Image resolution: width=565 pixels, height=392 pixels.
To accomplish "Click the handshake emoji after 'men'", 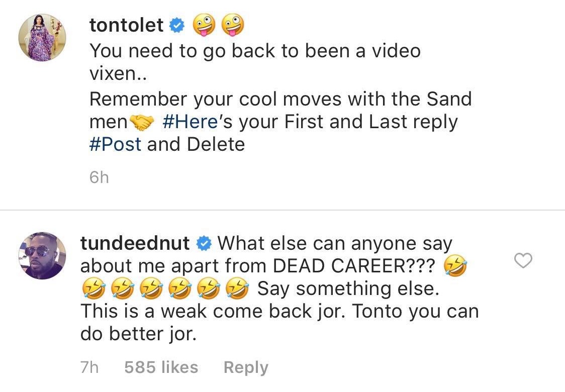I will point(142,123).
